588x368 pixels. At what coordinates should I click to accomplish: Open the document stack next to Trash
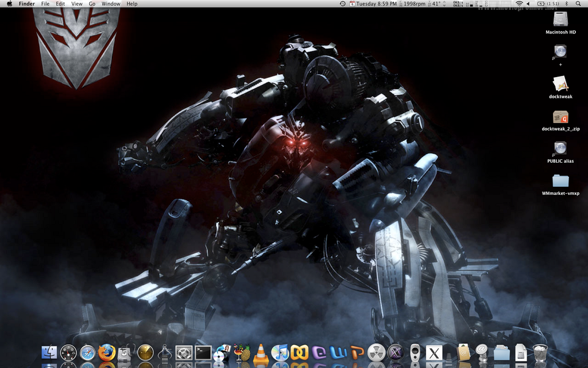pos(521,353)
